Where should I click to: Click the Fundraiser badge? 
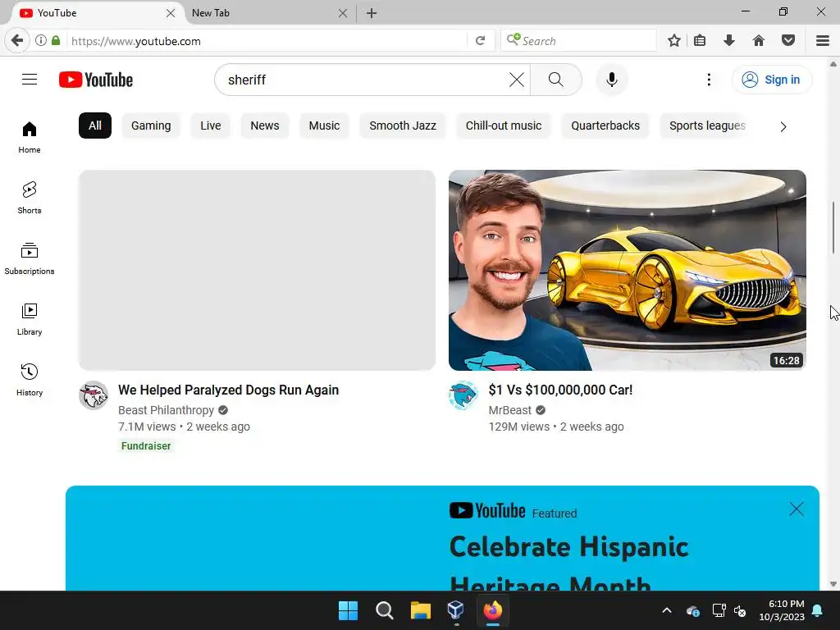point(146,445)
